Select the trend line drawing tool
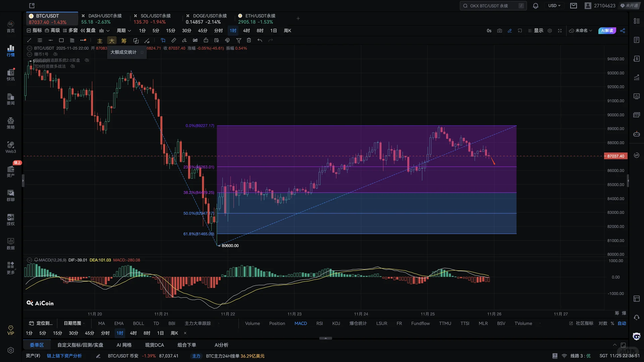The image size is (644, 362). (29, 40)
